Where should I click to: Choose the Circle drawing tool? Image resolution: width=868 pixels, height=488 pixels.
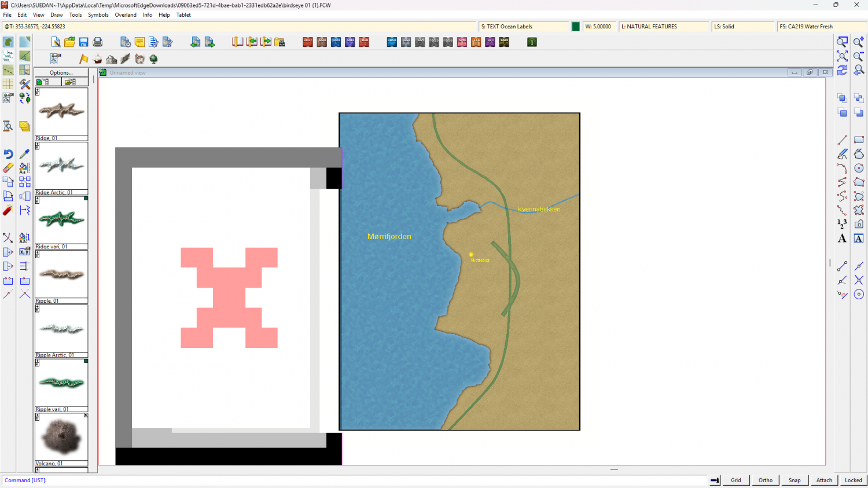[x=859, y=168]
